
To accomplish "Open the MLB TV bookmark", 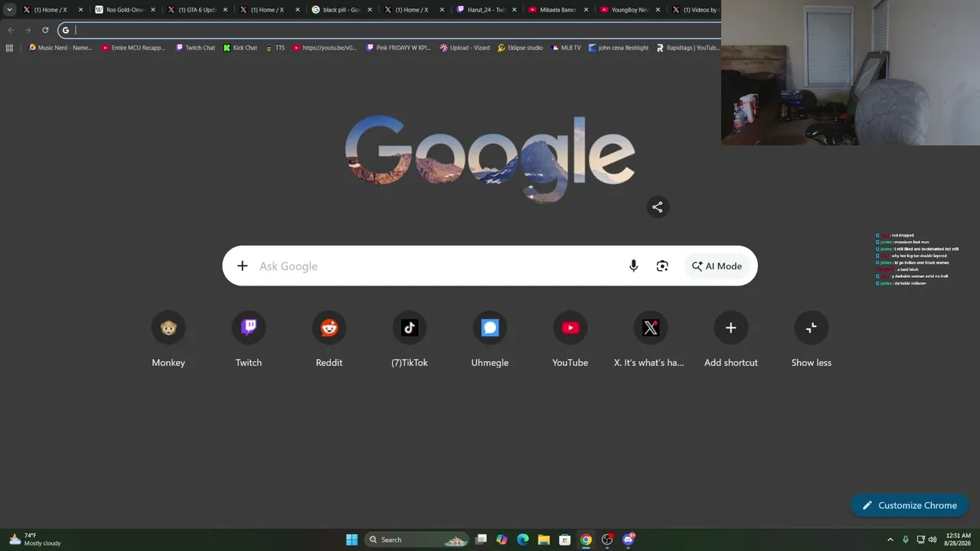I will (566, 47).
